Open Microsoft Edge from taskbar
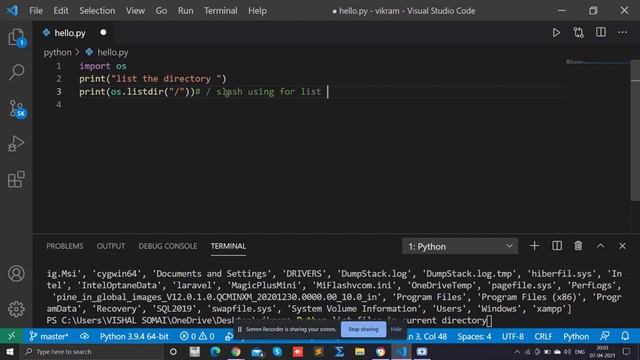The height and width of the screenshot is (360, 640). pyautogui.click(x=215, y=351)
